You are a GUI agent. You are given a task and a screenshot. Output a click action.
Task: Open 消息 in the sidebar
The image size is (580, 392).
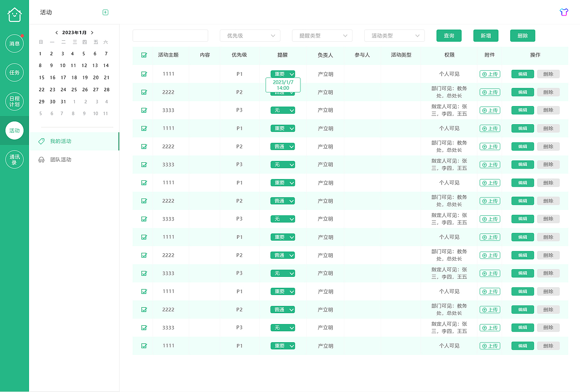coord(14,44)
